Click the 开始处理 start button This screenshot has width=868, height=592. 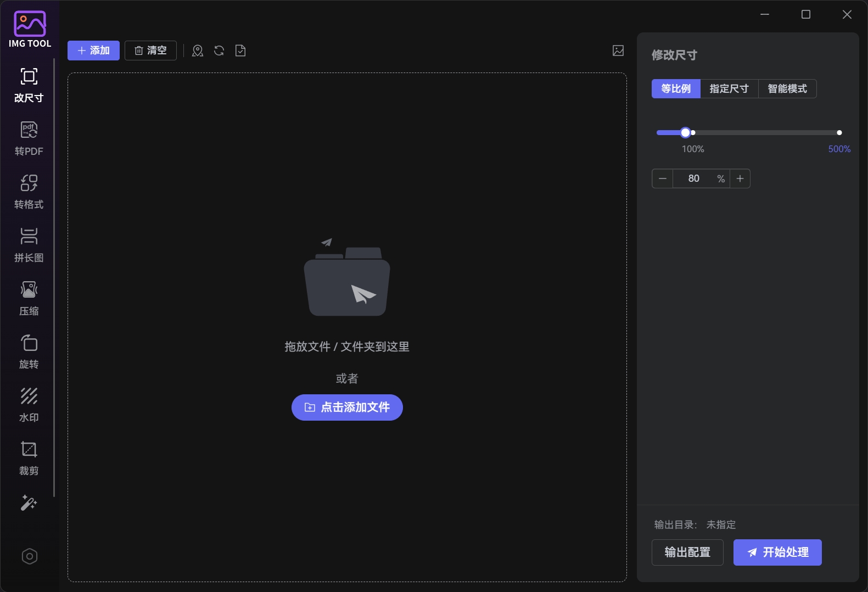point(777,552)
